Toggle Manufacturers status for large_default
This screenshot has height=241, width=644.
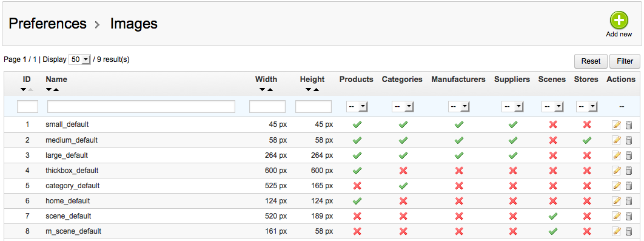click(x=459, y=155)
